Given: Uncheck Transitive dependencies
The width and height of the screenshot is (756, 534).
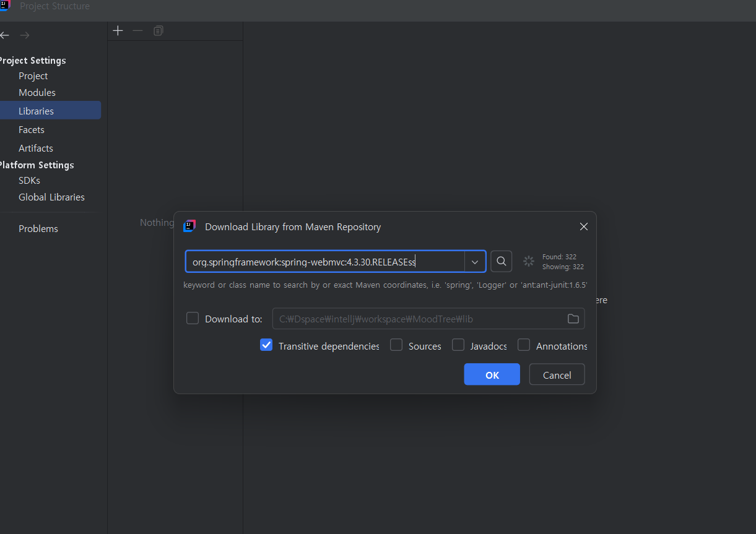Looking at the screenshot, I should click(266, 345).
